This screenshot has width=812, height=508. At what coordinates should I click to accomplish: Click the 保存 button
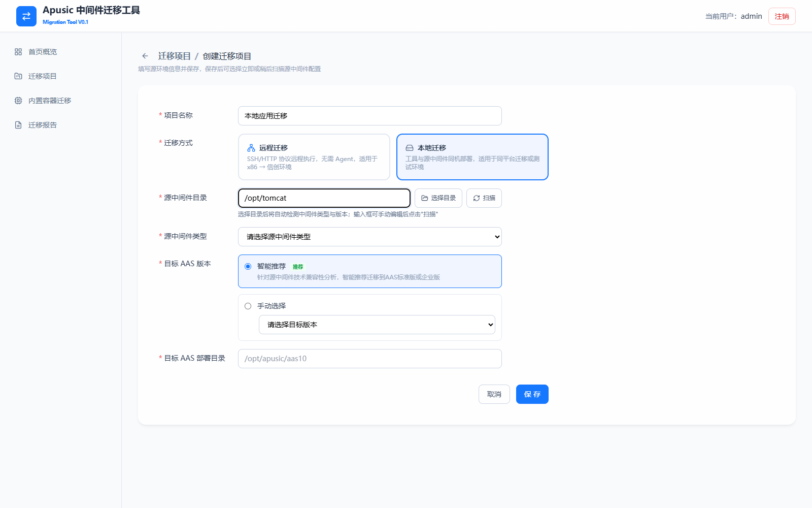tap(532, 394)
